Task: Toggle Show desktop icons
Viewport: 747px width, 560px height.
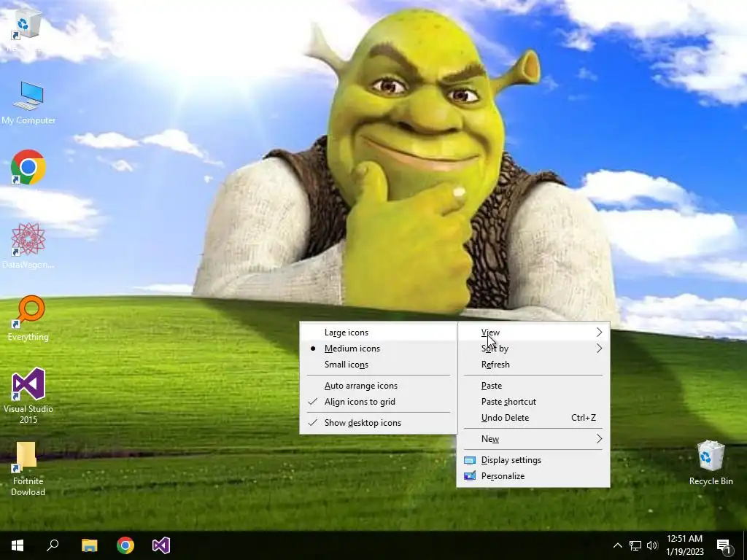Action: coord(379,423)
